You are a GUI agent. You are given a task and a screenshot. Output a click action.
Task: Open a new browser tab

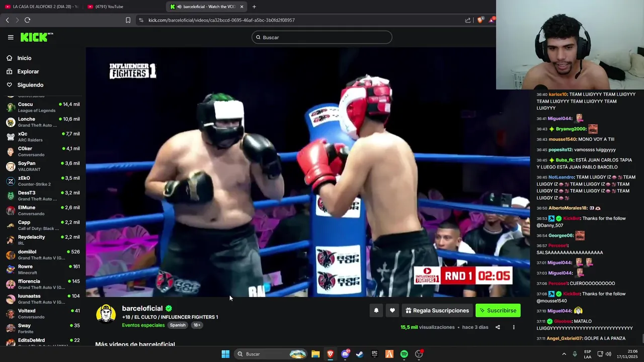254,7
